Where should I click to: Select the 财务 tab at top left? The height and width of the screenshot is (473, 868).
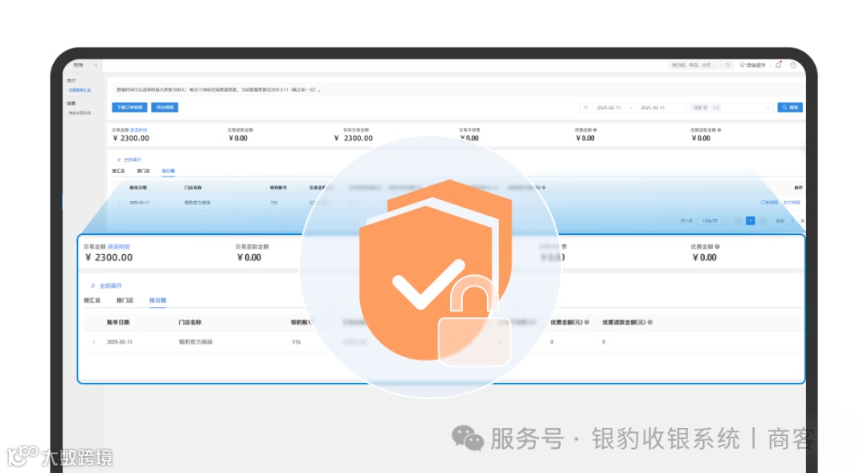pos(78,65)
